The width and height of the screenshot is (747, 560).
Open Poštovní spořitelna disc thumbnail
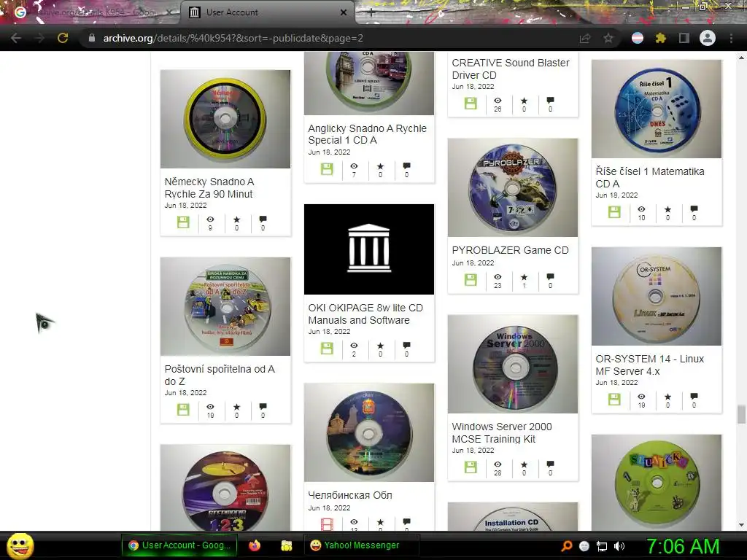click(x=225, y=306)
